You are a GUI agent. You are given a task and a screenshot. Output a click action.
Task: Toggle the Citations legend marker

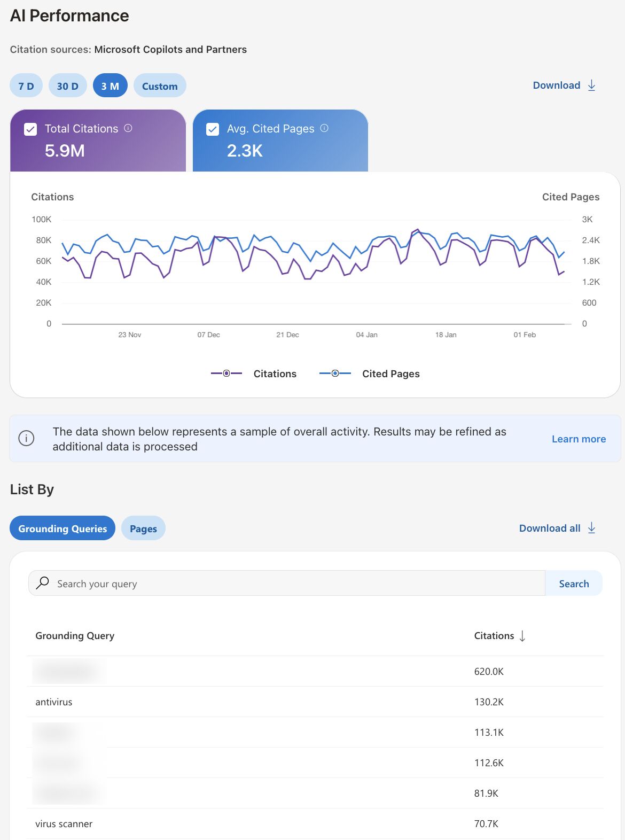point(226,374)
